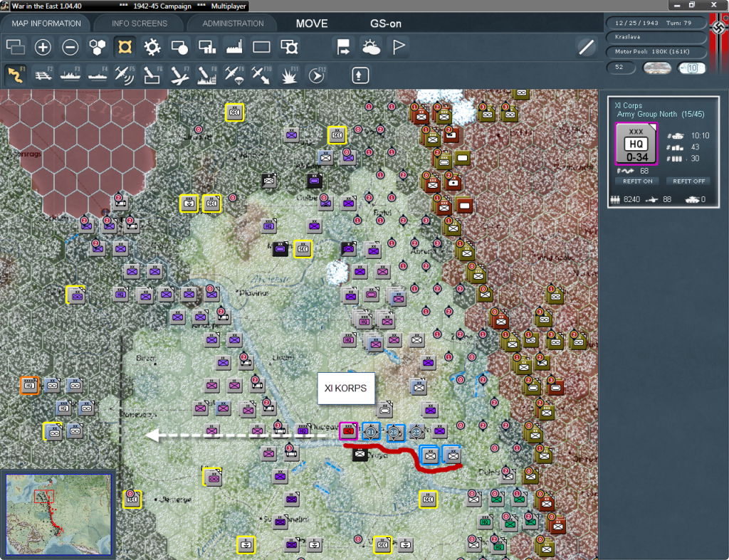Click the manpower count 8240
Viewport: 729px width, 560px height.
[x=632, y=199]
